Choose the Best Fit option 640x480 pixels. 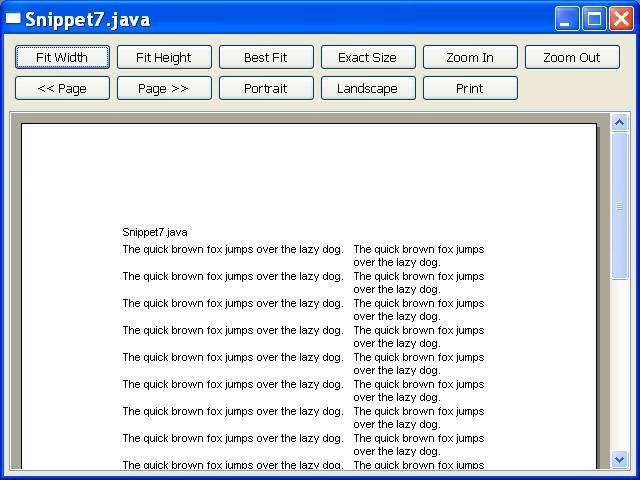[267, 57]
